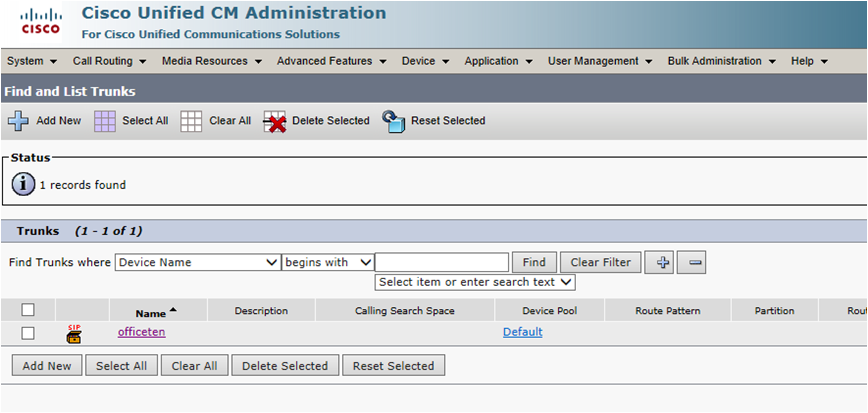Click the Reset Selected icon in toolbar
868x413 pixels.
click(x=393, y=121)
